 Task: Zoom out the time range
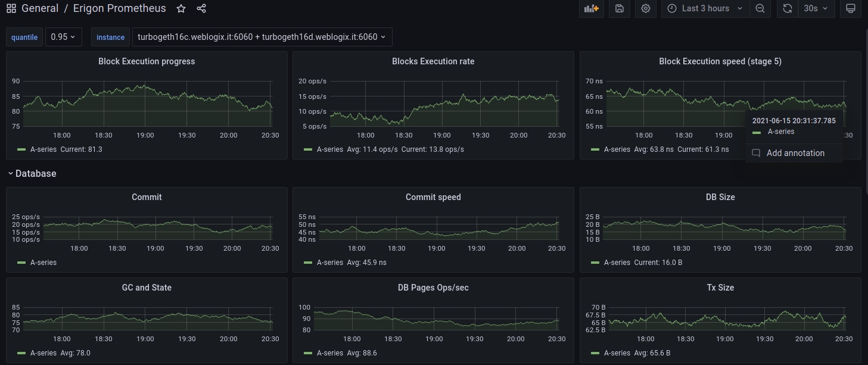point(760,8)
